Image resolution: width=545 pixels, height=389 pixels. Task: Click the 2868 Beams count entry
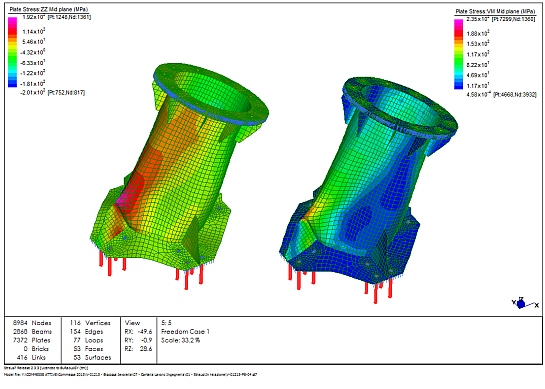click(x=32, y=332)
